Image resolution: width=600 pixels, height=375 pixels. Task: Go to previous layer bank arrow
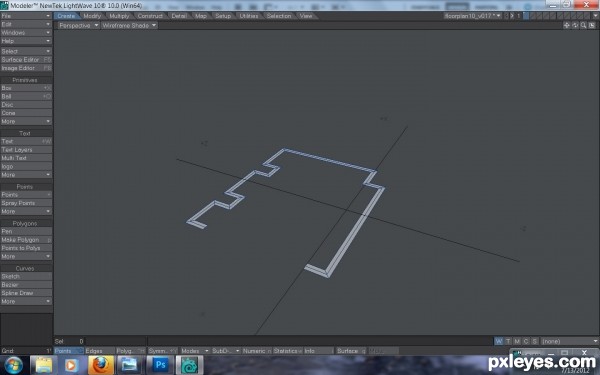pos(506,16)
